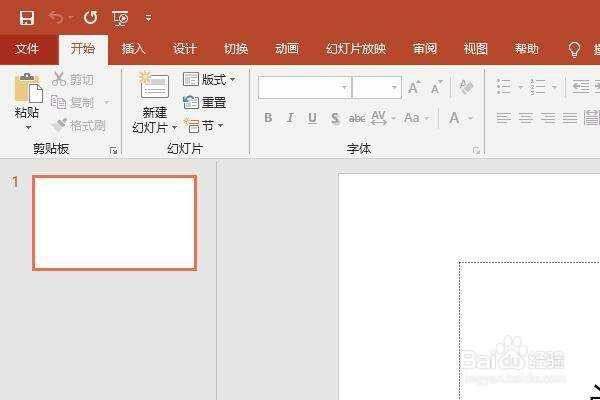Open the Customize Quick Access Toolbar arrow
This screenshot has height=400, width=600.
[x=148, y=18]
